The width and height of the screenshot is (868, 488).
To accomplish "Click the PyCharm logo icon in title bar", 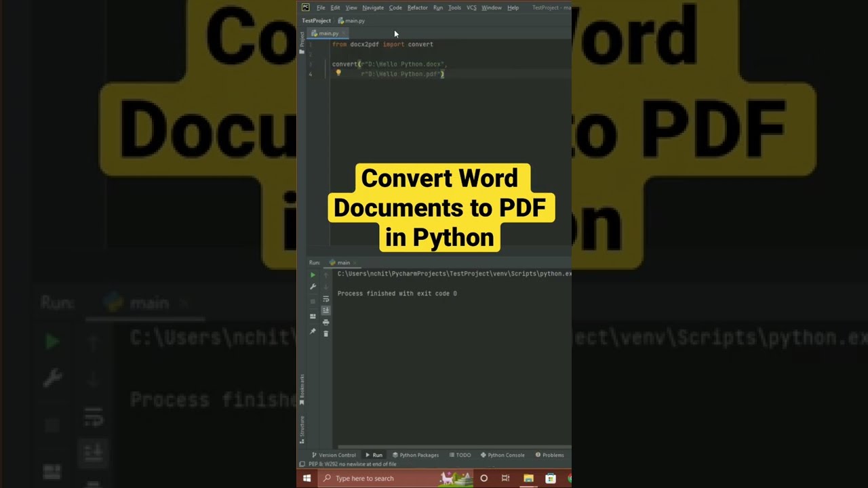I will pos(305,7).
